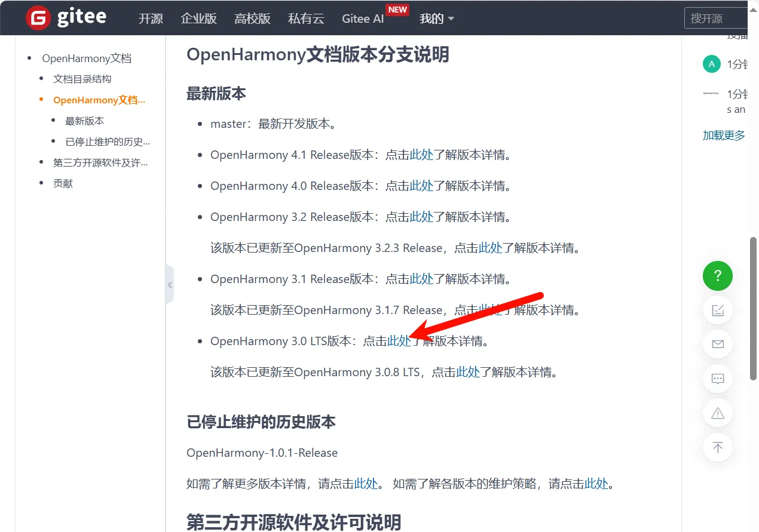
Task: Expand the 我的 dropdown menu
Action: (437, 19)
